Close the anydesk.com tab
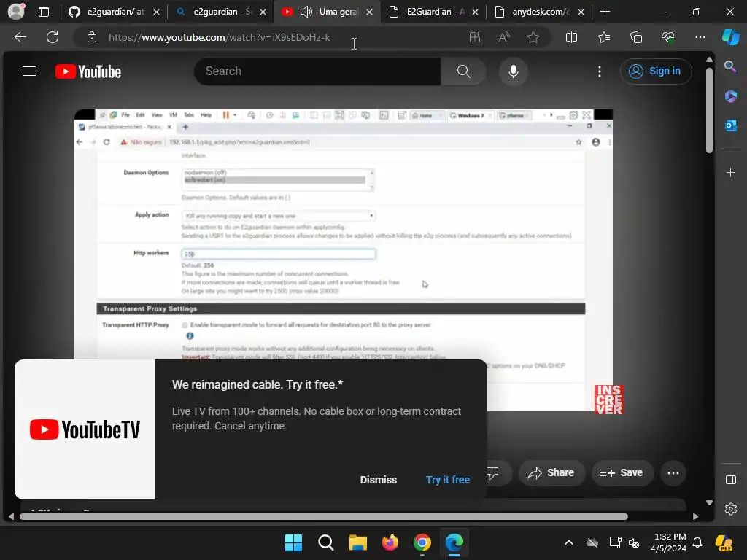Viewport: 747px width, 560px height. click(581, 12)
